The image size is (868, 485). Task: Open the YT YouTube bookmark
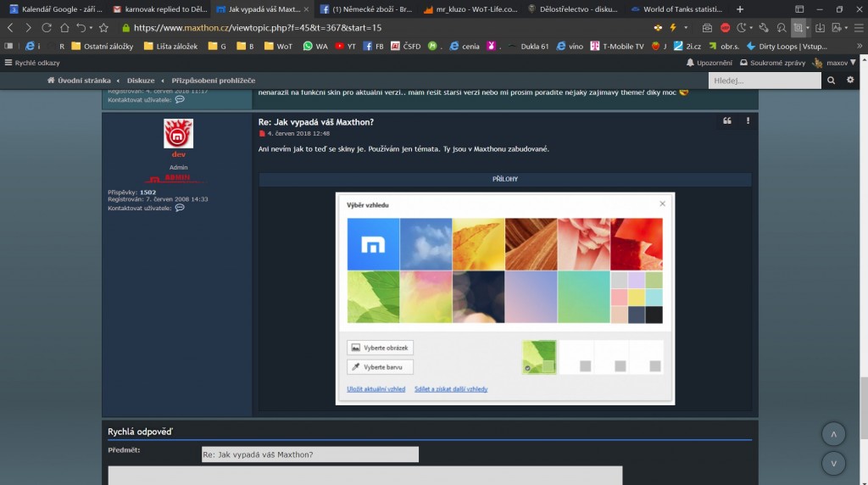(x=345, y=46)
